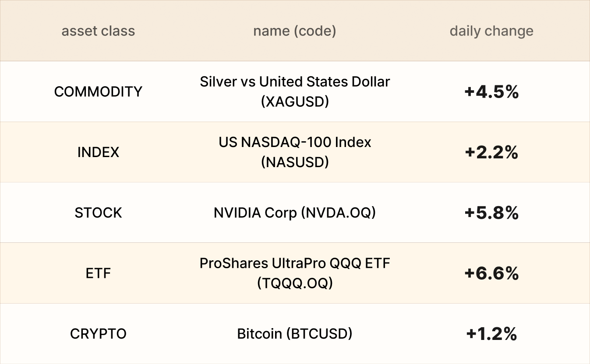Screen dimensions: 590x364
Task: Select the STOCK asset class cell
Action: tap(98, 213)
